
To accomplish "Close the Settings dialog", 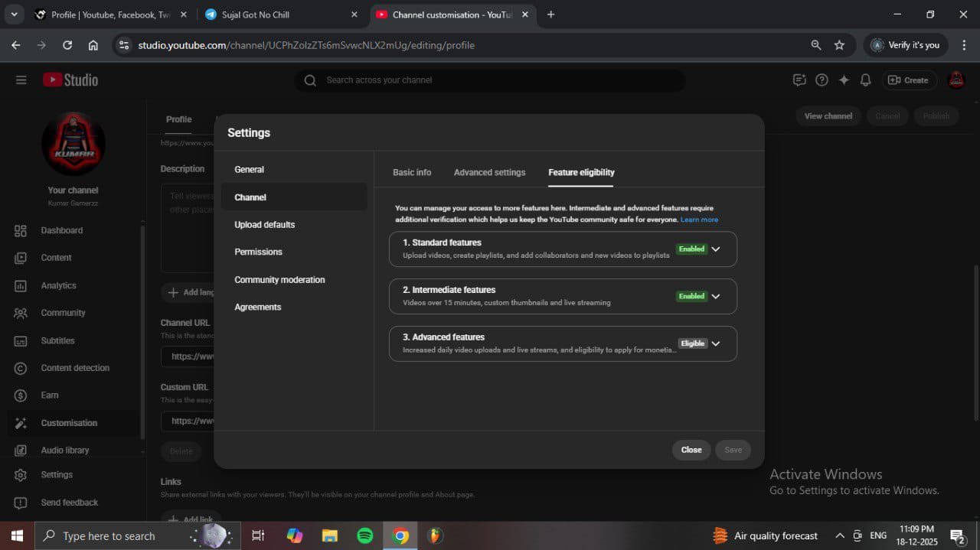I will tap(691, 450).
